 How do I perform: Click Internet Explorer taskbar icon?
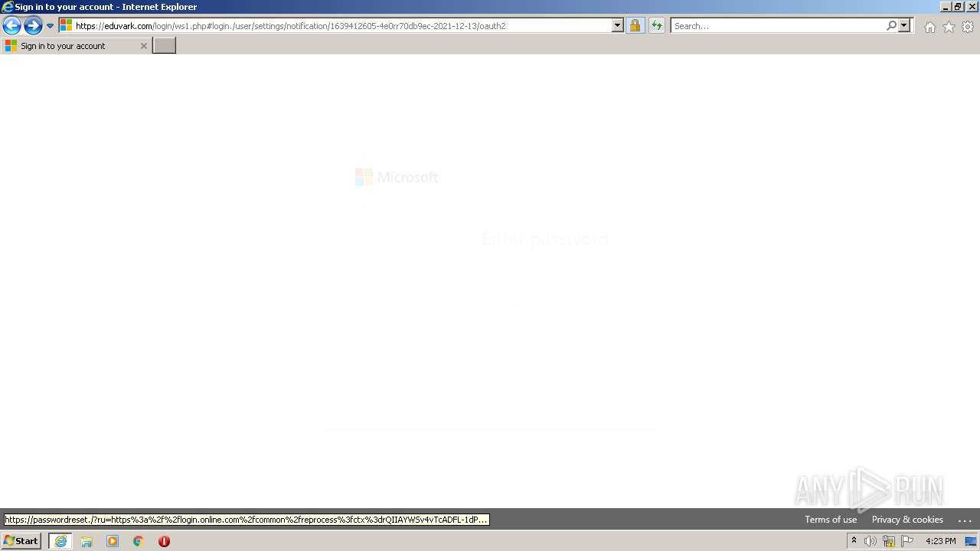60,541
